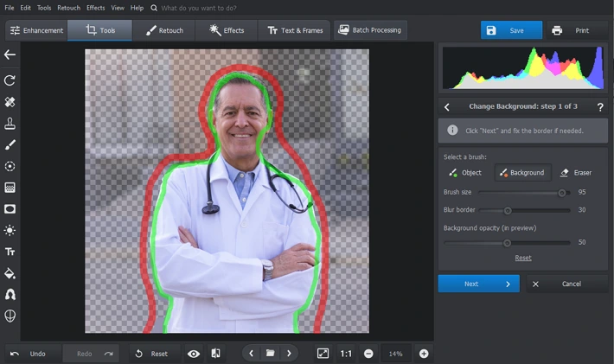Open help question mark in panel
The height and width of the screenshot is (364, 614).
[x=600, y=107]
